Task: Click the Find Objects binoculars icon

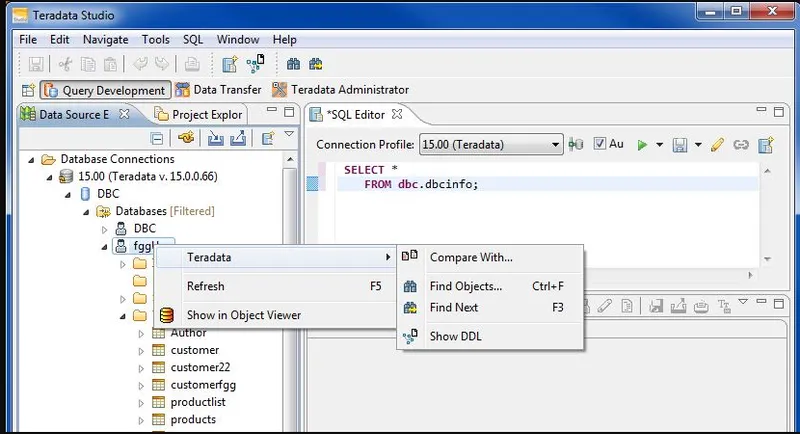Action: click(x=293, y=64)
